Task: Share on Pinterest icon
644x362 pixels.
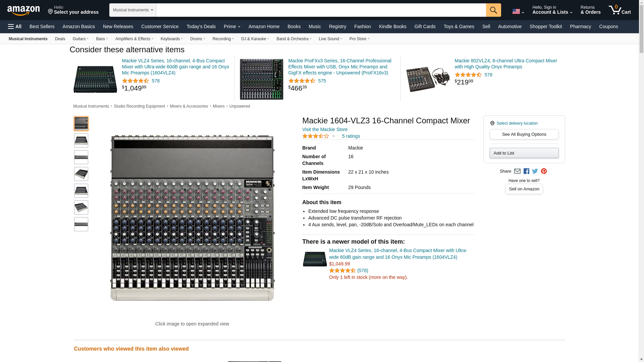Action: point(544,171)
